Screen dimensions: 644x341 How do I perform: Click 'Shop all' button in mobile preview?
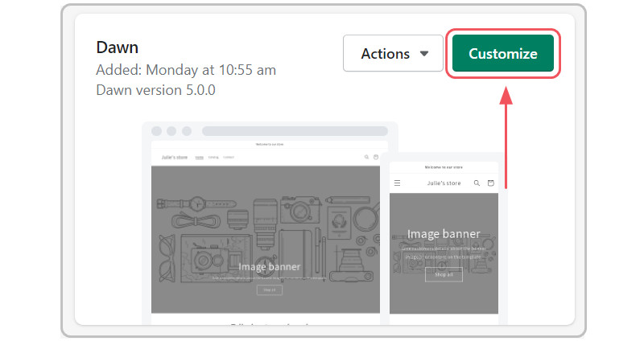point(444,274)
